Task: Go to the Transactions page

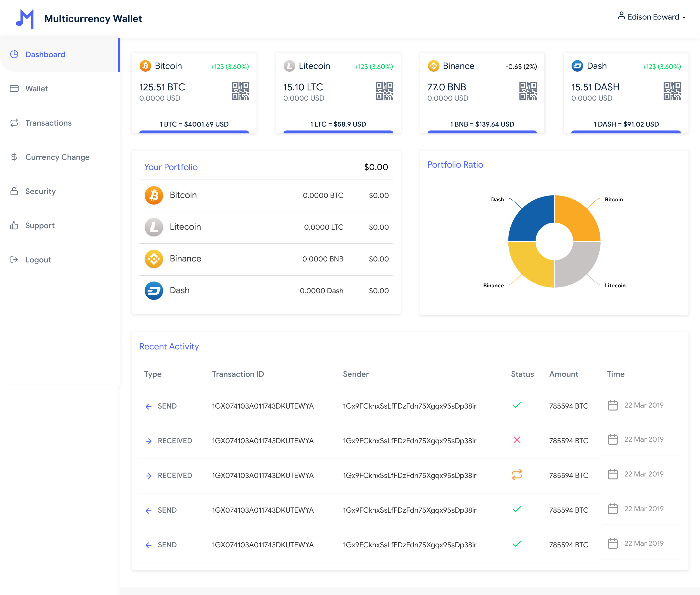Action: coord(48,123)
